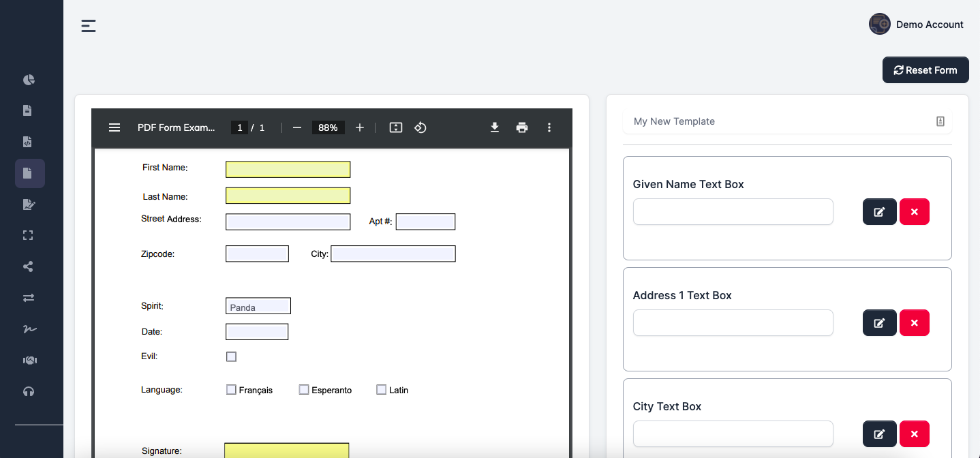
Task: Click the First Name PDF field
Action: coord(288,170)
